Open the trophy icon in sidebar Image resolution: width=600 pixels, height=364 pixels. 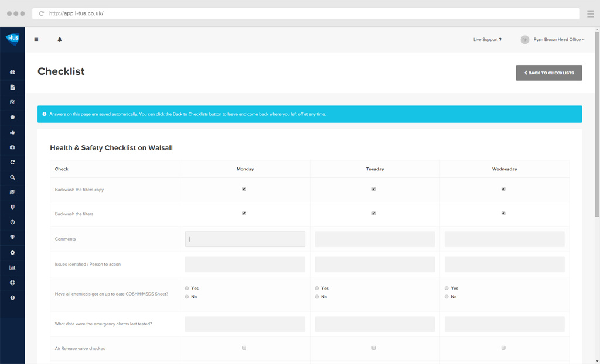[12, 237]
